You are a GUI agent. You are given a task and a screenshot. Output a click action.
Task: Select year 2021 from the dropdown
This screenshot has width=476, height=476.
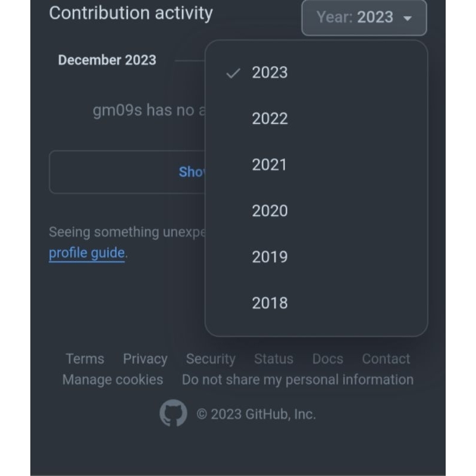coord(270,165)
